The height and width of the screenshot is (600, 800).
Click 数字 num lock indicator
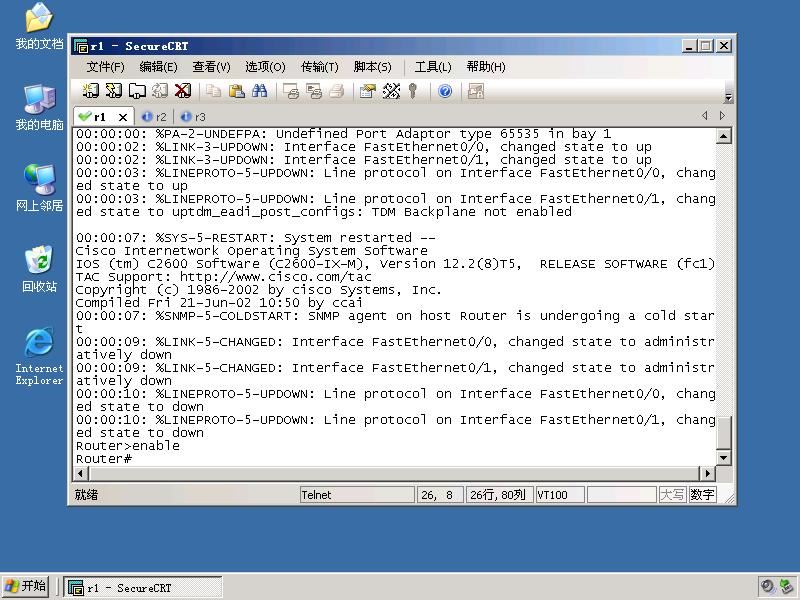[x=702, y=494]
